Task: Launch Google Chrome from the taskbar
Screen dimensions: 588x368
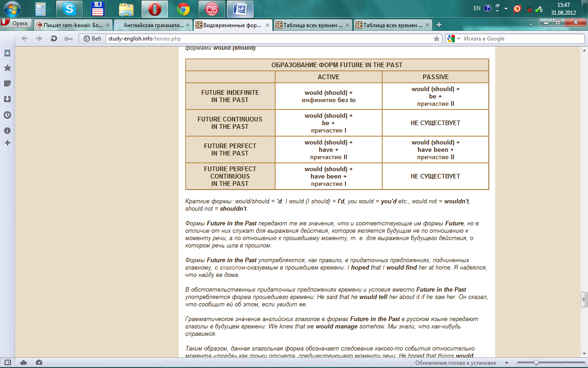Action: click(183, 9)
